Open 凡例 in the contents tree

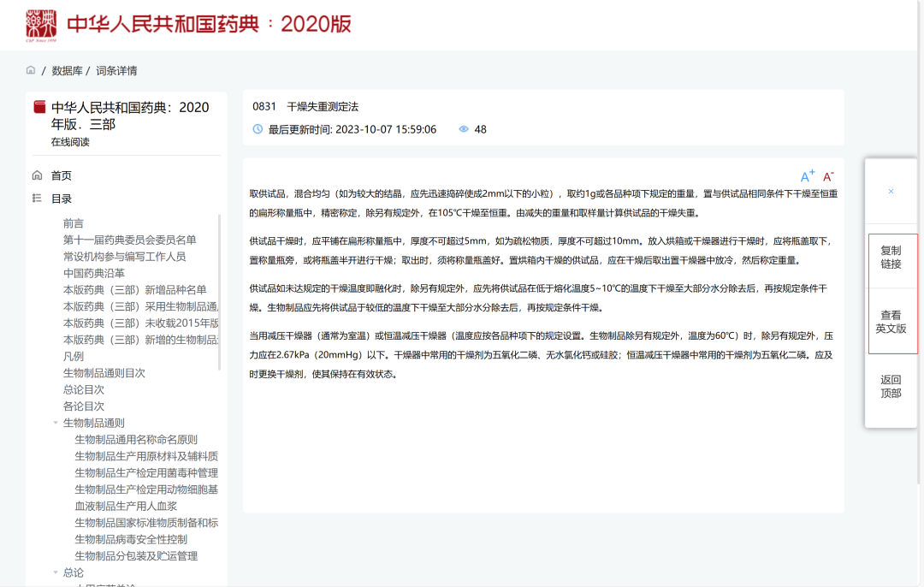pos(74,357)
